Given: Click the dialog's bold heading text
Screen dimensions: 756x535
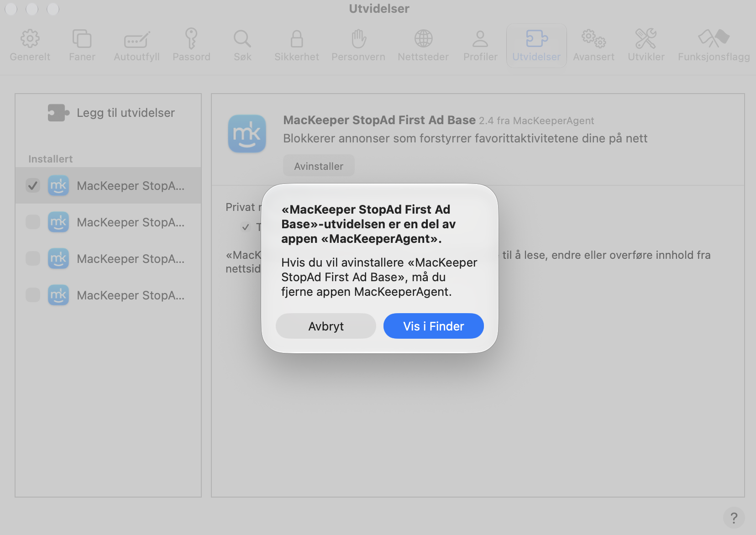Looking at the screenshot, I should [x=368, y=224].
